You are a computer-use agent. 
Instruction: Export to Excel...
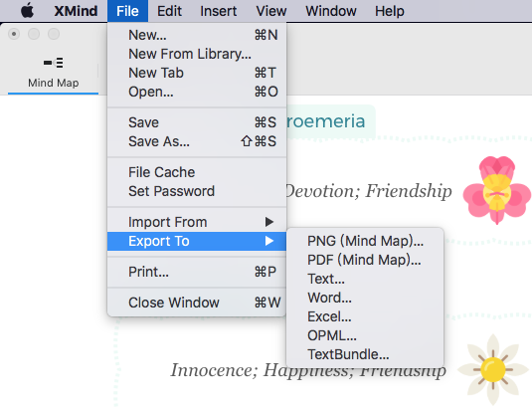(365, 316)
